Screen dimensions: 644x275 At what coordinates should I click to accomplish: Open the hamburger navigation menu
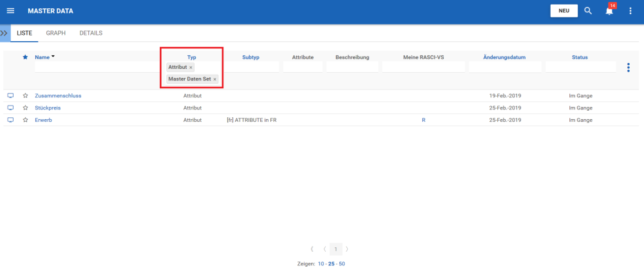pos(11,11)
